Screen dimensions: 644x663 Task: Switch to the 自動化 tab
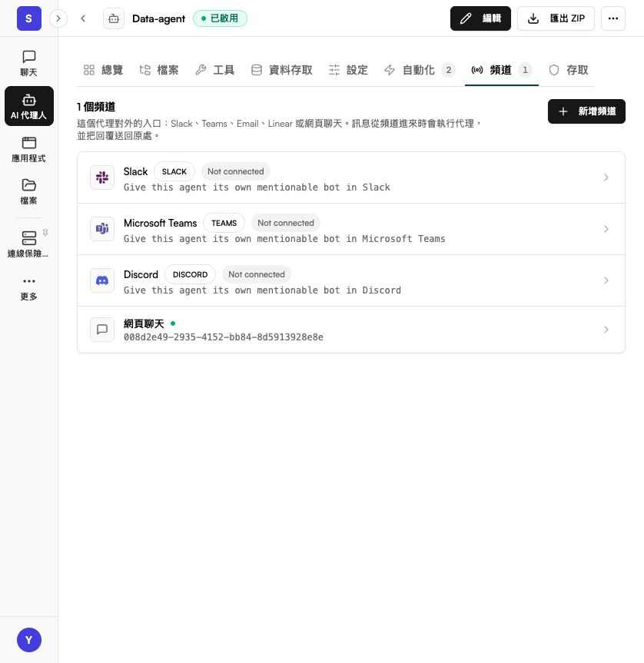click(x=420, y=70)
